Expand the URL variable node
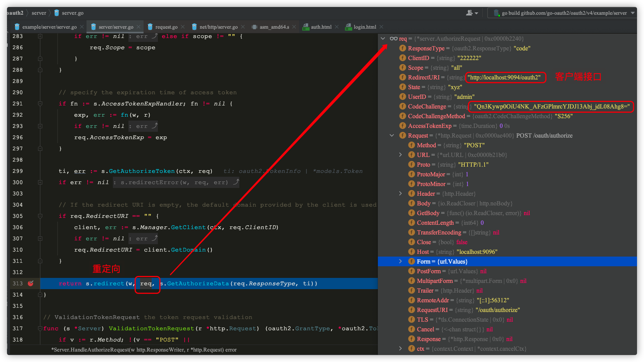The height and width of the screenshot is (362, 644). coord(401,155)
